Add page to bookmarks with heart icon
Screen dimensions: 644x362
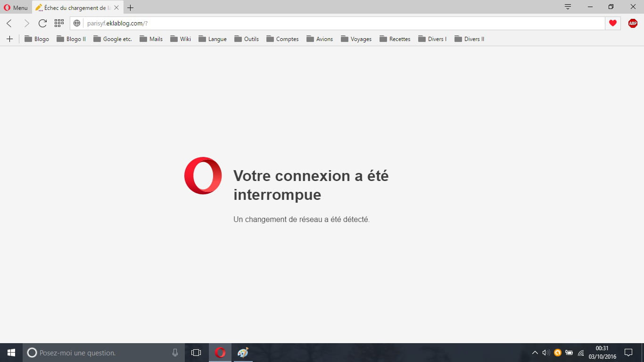pyautogui.click(x=612, y=23)
